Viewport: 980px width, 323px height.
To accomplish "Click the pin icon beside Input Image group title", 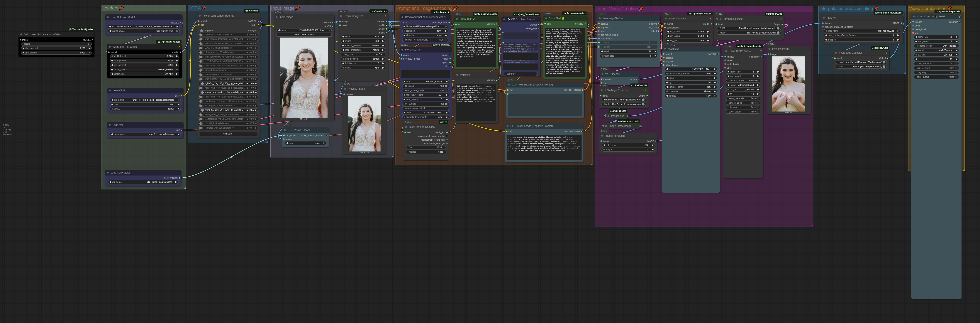I will [x=298, y=8].
